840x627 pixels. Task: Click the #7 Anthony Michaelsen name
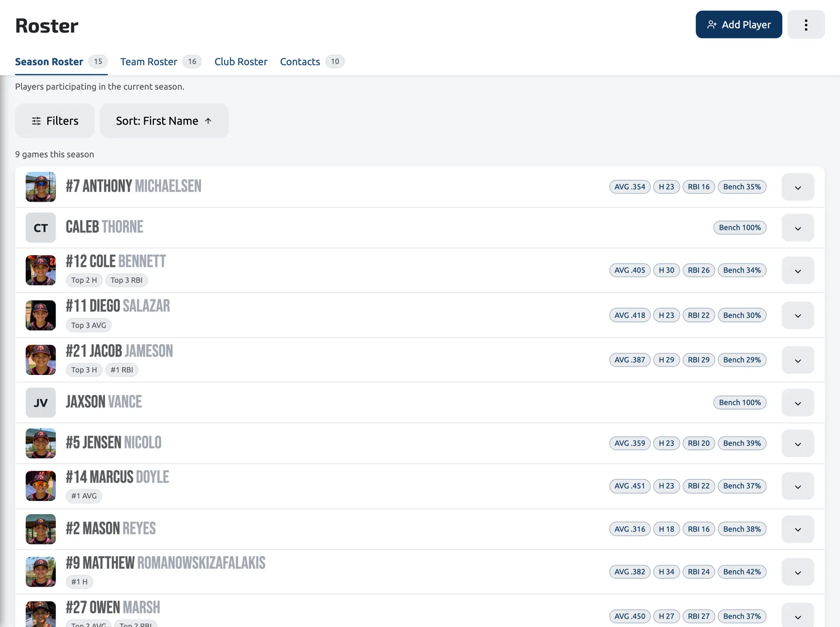133,186
